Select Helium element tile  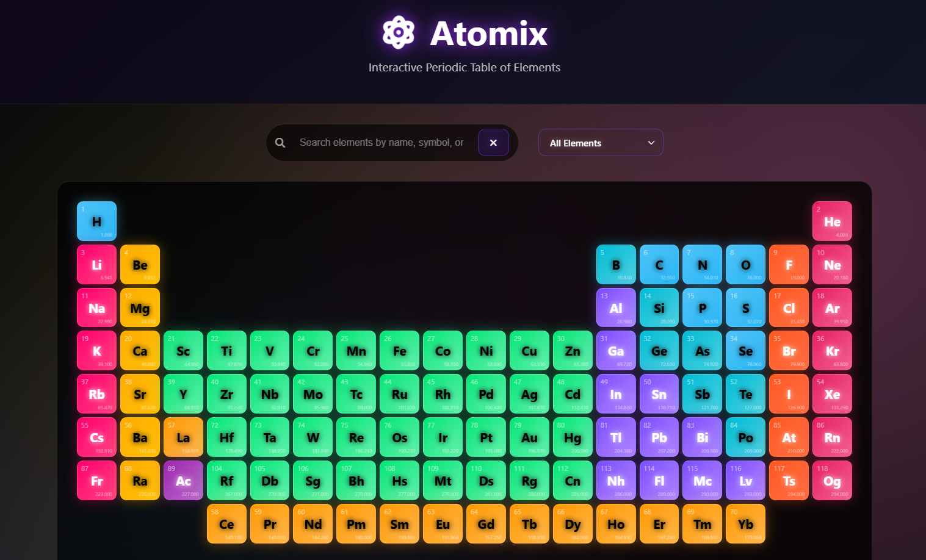pos(832,221)
